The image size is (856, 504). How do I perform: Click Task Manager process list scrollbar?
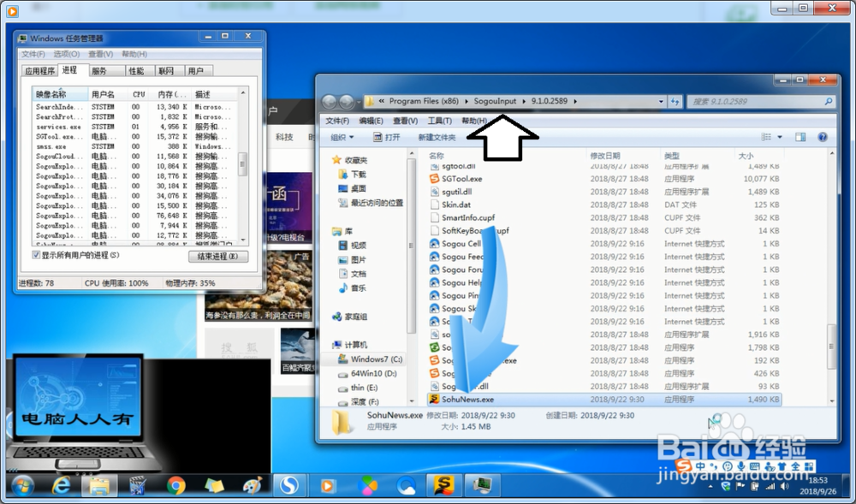click(243, 165)
